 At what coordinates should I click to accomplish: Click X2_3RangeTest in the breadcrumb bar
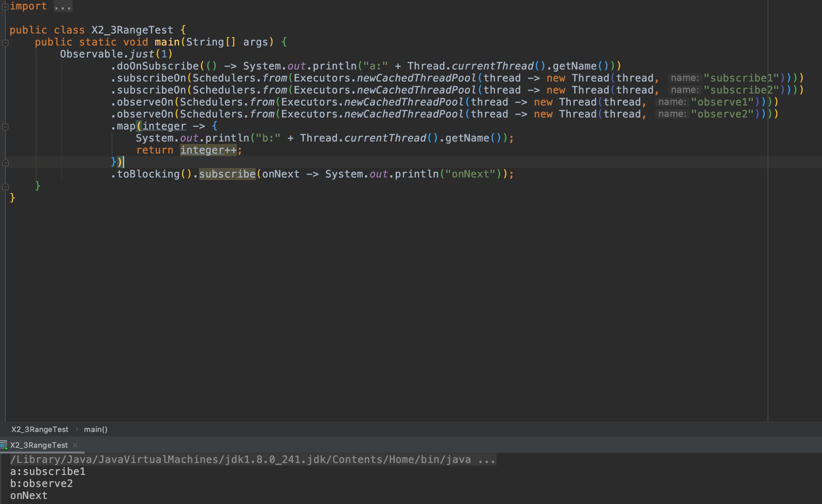click(x=40, y=429)
